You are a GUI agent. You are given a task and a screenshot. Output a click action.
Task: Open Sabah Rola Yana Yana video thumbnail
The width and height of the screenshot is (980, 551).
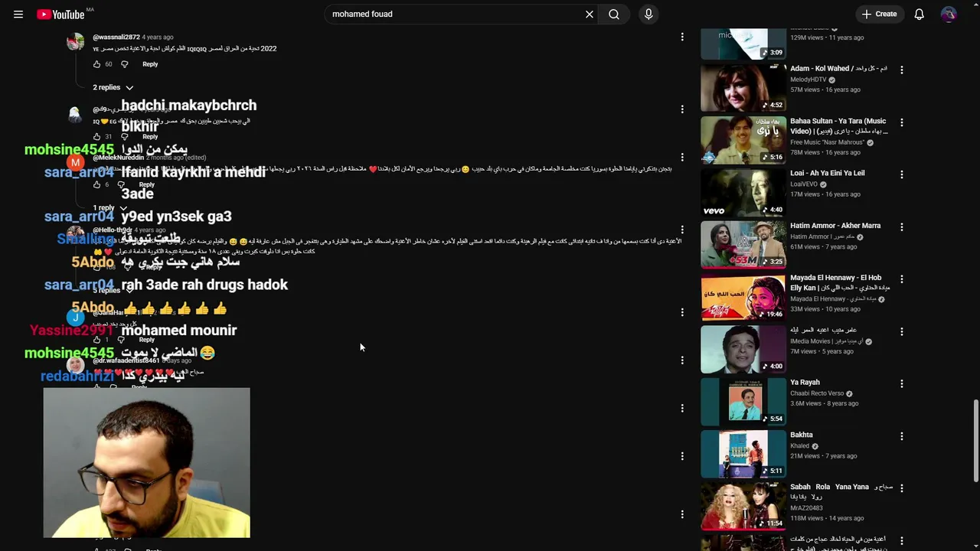[743, 505]
